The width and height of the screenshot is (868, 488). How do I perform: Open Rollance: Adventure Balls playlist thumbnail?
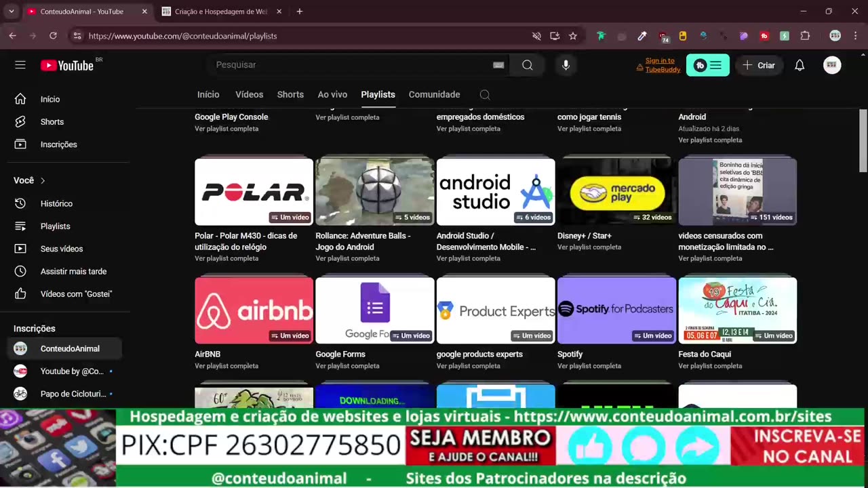[374, 192]
